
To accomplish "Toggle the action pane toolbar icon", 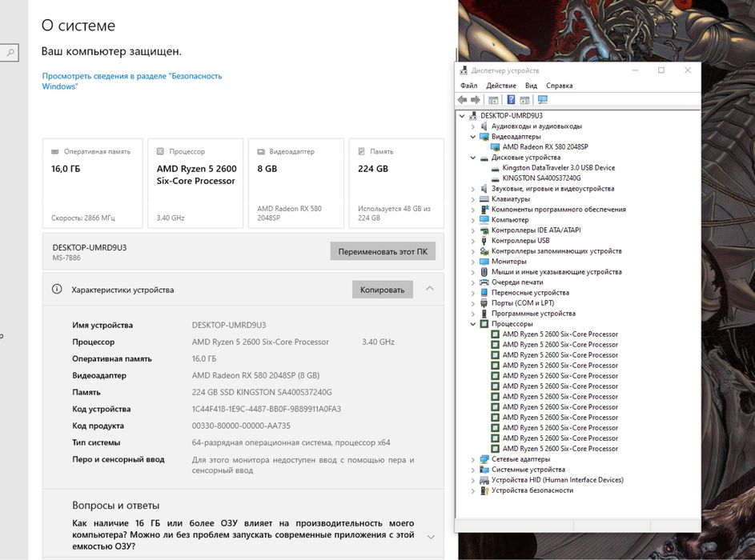I will [x=524, y=99].
